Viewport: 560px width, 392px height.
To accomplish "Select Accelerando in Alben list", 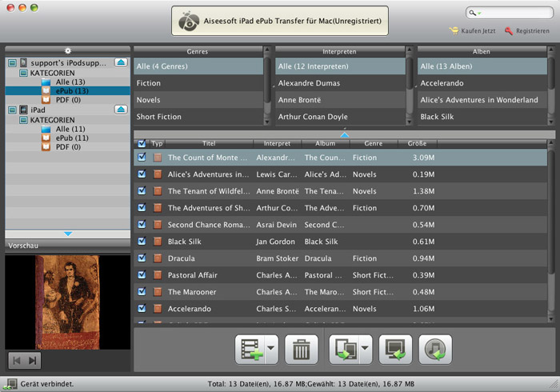I will [482, 83].
